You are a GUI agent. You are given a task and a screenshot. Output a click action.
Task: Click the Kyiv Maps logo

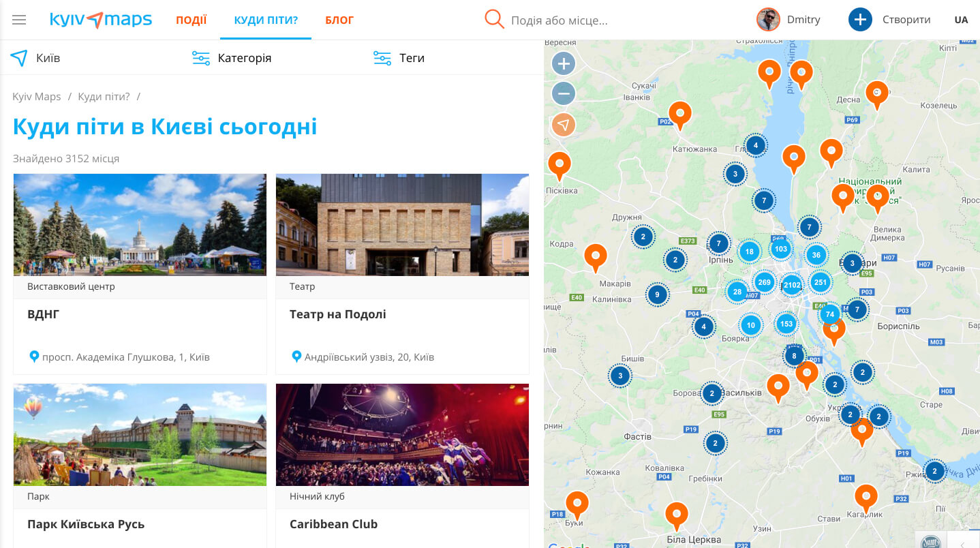101,20
